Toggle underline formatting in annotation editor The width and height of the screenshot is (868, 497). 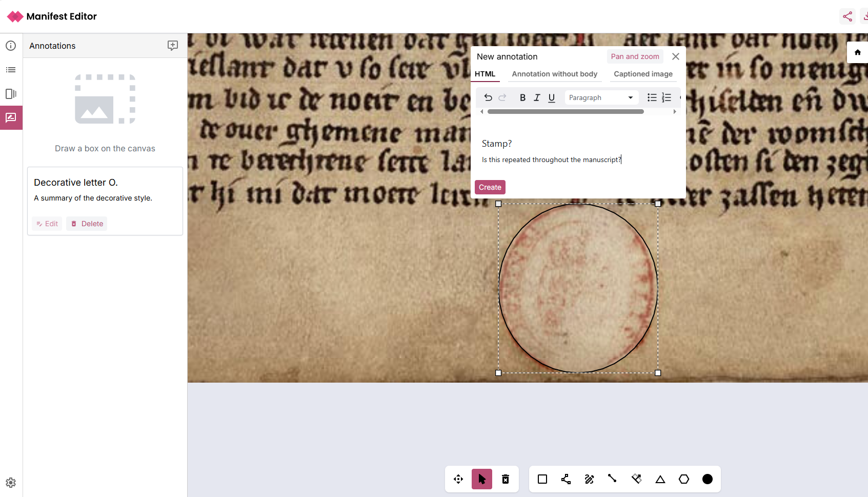551,97
